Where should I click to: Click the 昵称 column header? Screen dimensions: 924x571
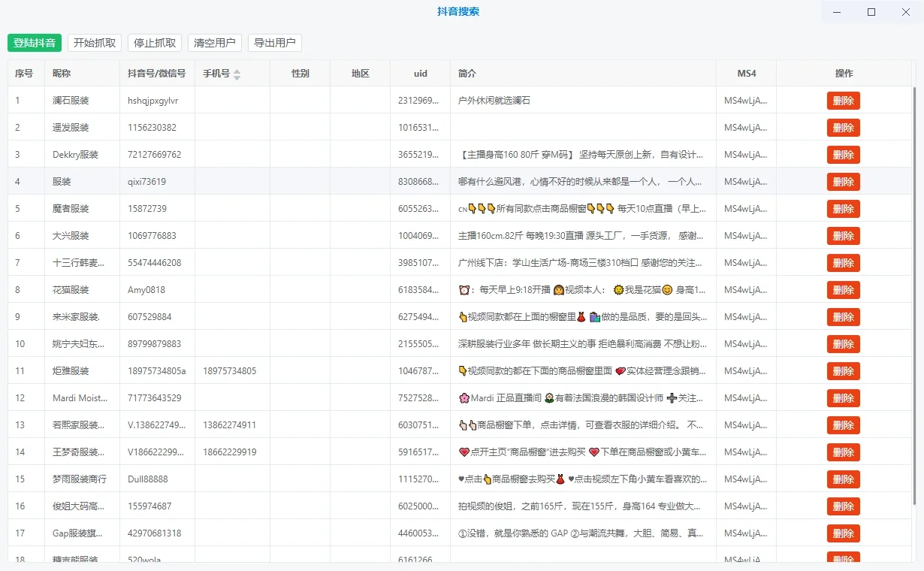82,74
